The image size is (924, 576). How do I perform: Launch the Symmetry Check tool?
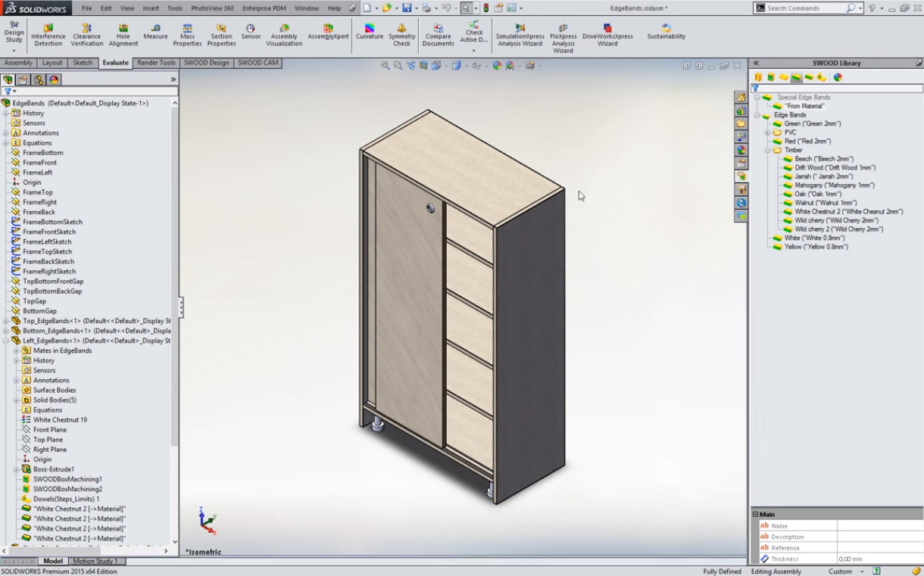pos(401,34)
